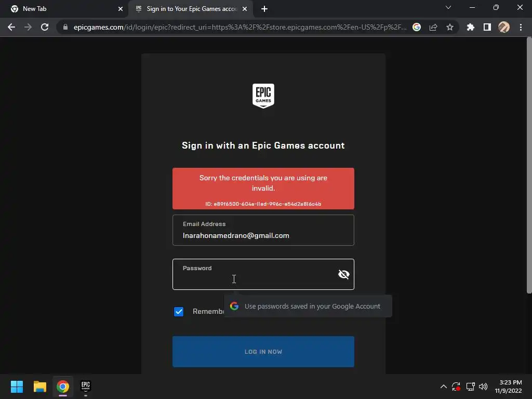
Task: Go back to the previous page
Action: click(11, 27)
